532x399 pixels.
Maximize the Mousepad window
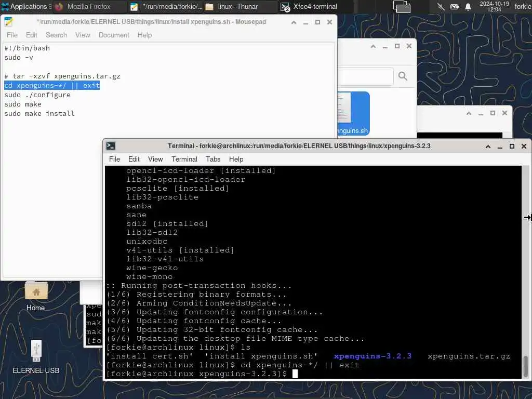(x=317, y=22)
